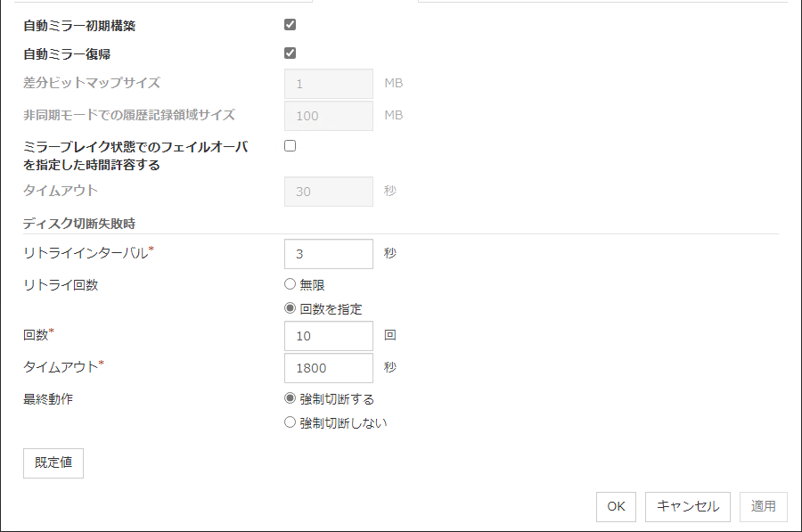The width and height of the screenshot is (802, 532).
Task: Click the キャンセル button
Action: [x=688, y=506]
